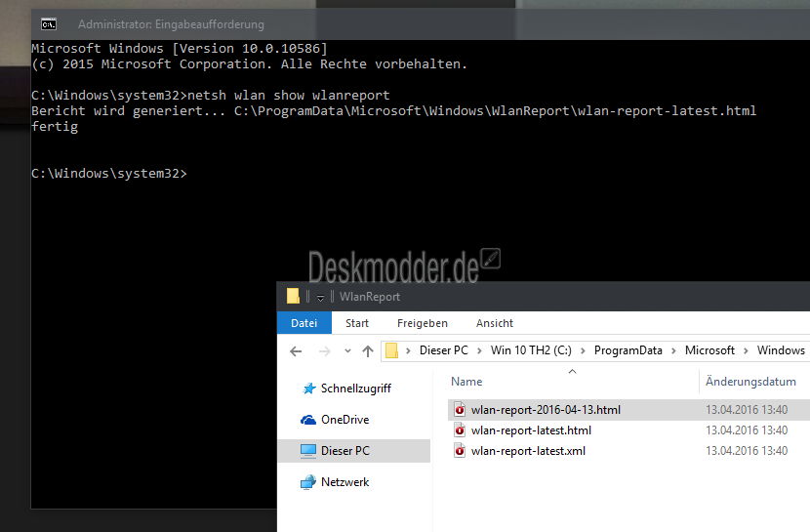Select Dieser PC breadcrumb in address bar
This screenshot has height=532, width=810.
click(x=444, y=350)
